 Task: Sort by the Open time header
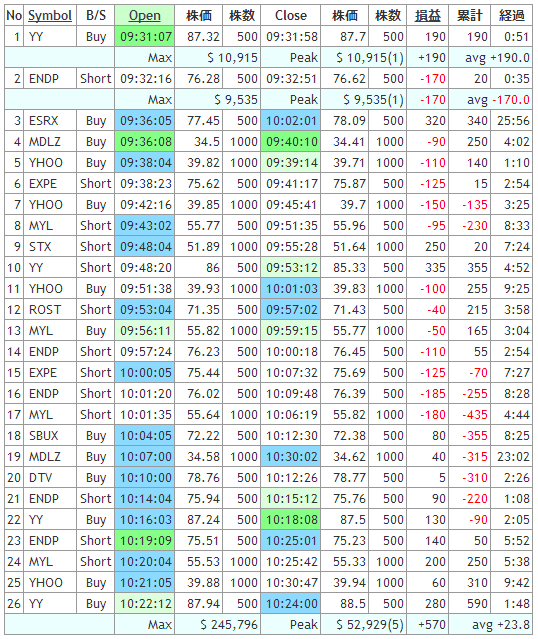click(x=145, y=15)
